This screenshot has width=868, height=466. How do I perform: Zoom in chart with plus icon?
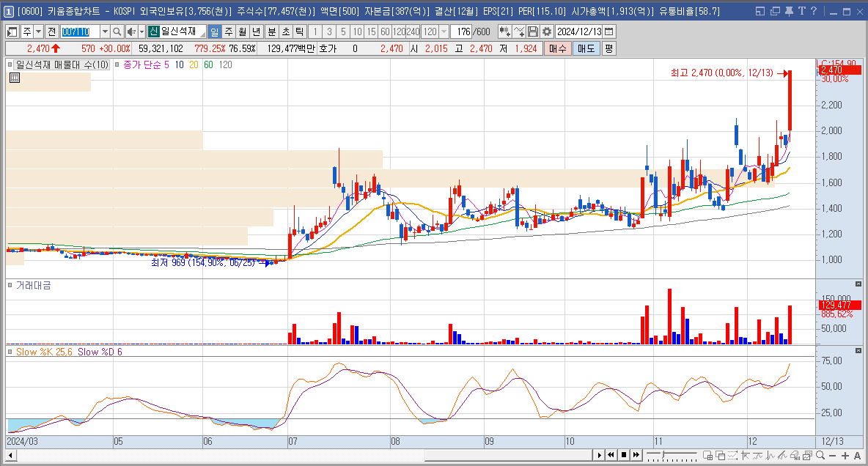coord(845,456)
